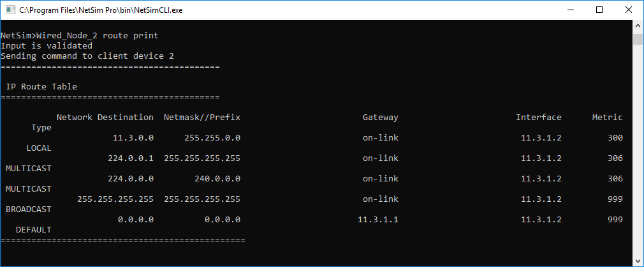The width and height of the screenshot is (644, 267).
Task: Click the 'Gateway' column header
Action: pos(380,118)
